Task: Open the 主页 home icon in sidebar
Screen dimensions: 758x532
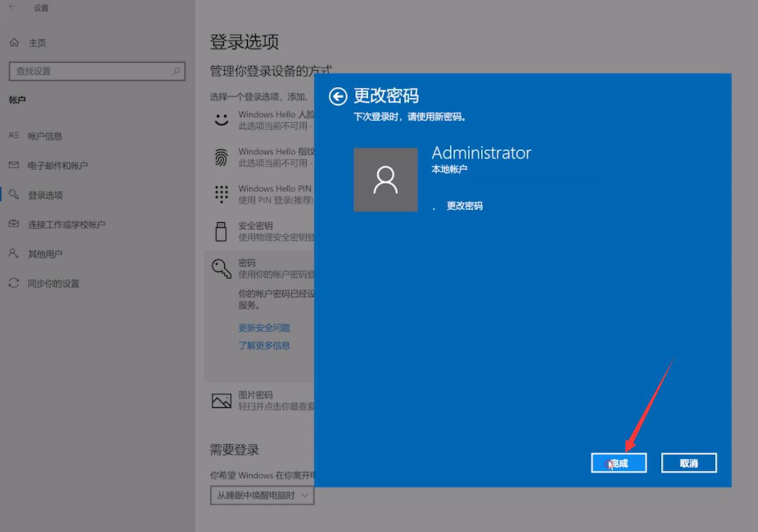Action: pos(14,43)
